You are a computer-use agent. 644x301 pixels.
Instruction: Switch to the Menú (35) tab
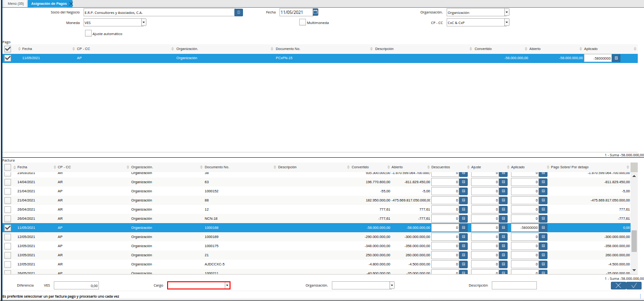(x=14, y=3)
